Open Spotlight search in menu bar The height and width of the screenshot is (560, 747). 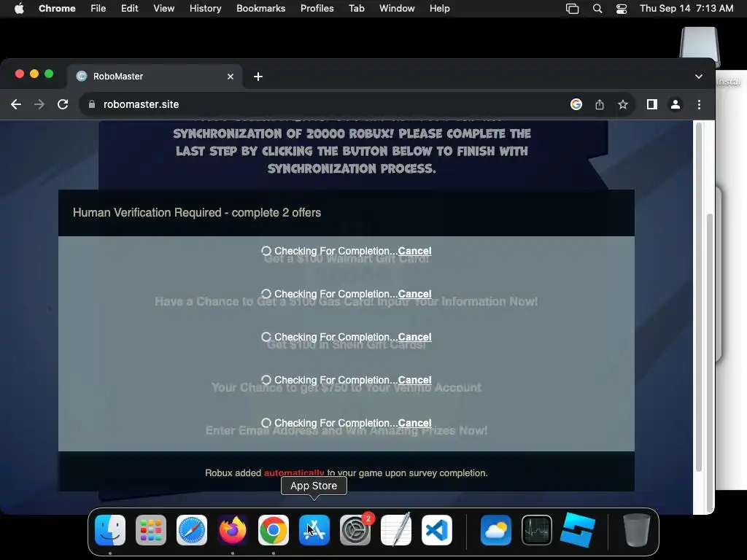(597, 9)
